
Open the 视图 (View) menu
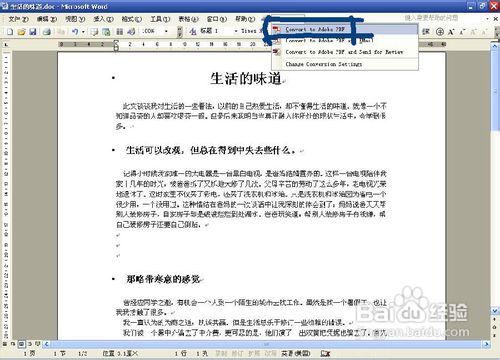(x=75, y=19)
